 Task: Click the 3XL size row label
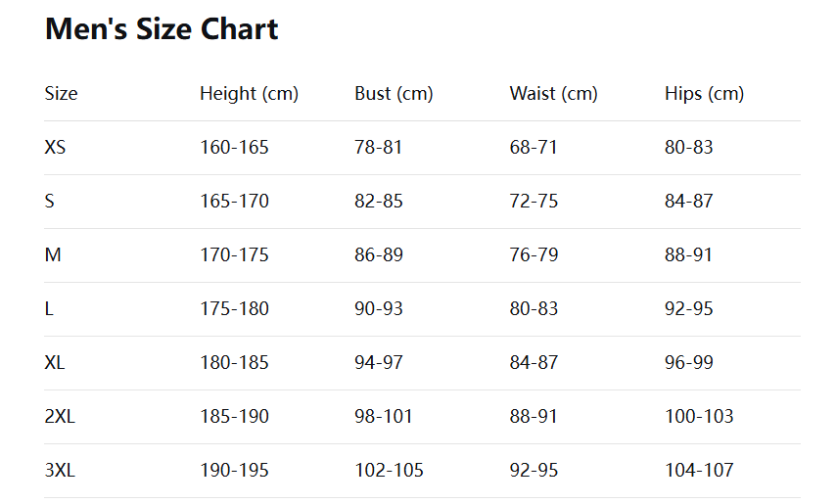coord(60,471)
